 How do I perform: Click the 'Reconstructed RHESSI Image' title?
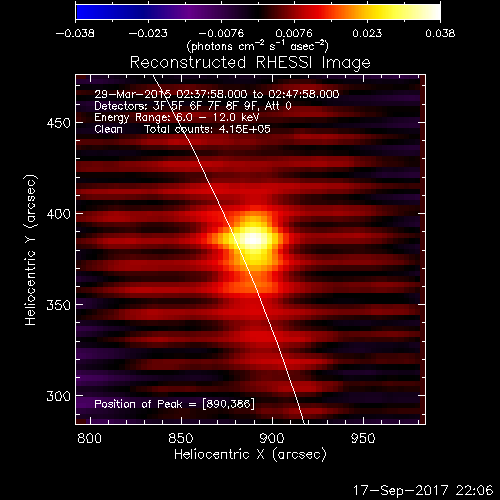tap(250, 63)
